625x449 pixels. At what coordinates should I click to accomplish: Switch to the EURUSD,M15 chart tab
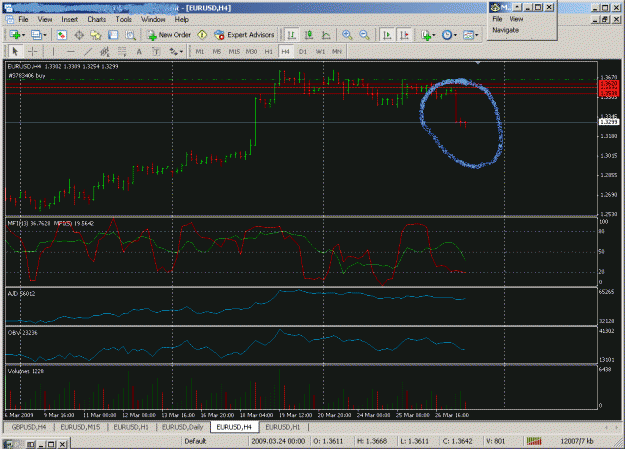point(80,427)
